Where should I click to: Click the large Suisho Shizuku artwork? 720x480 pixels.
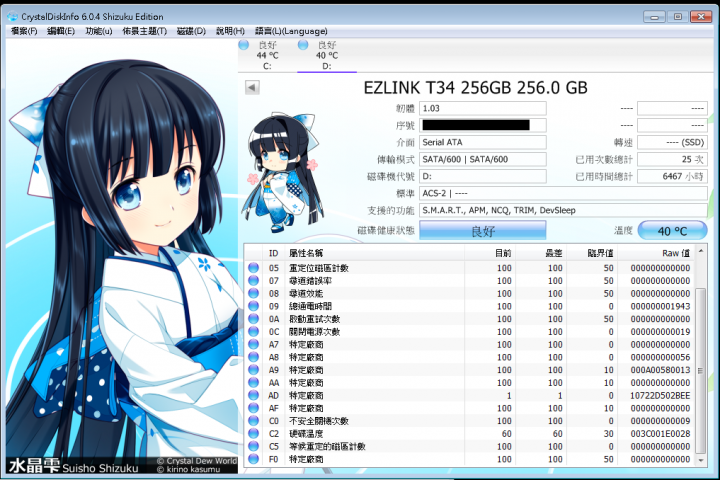coord(122,257)
